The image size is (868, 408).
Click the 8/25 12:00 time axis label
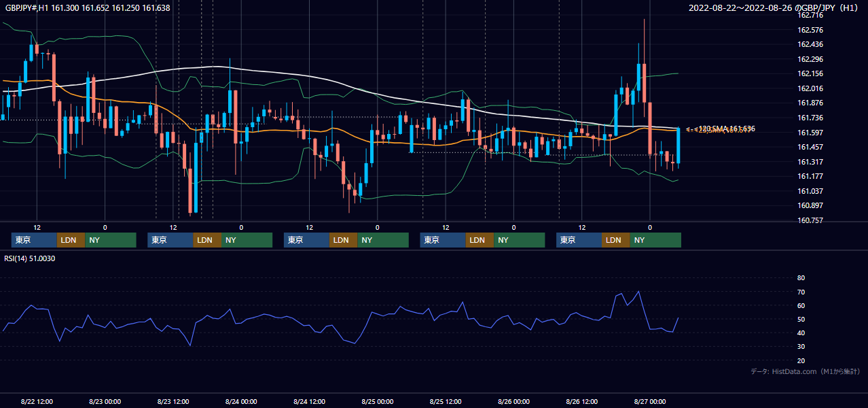coord(446,402)
